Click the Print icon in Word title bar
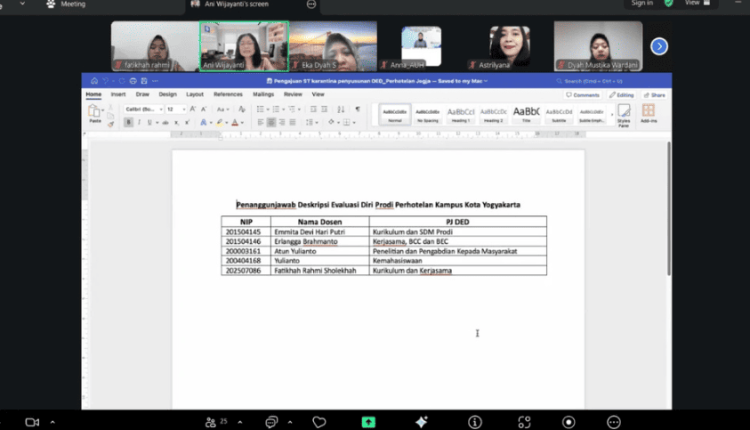The width and height of the screenshot is (750, 430). coord(133,81)
